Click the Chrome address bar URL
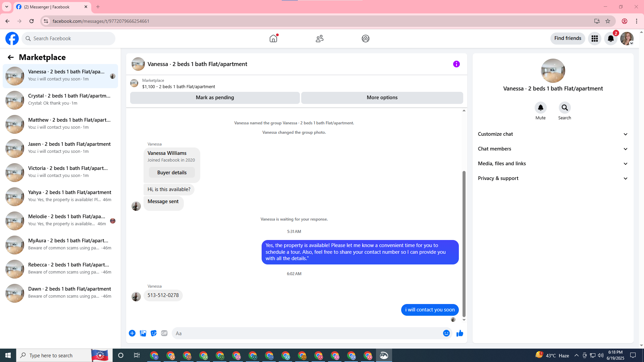Screen dimensions: 644x362 (x=101, y=21)
